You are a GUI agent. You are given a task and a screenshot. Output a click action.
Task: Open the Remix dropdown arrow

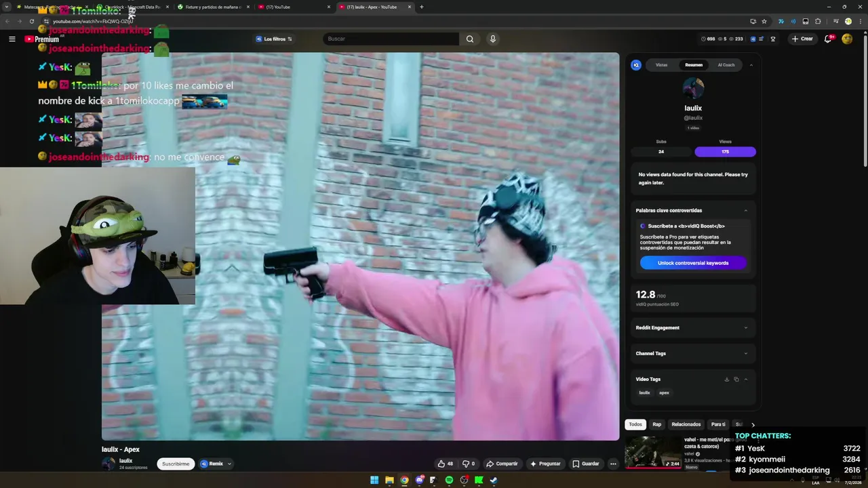click(229, 464)
